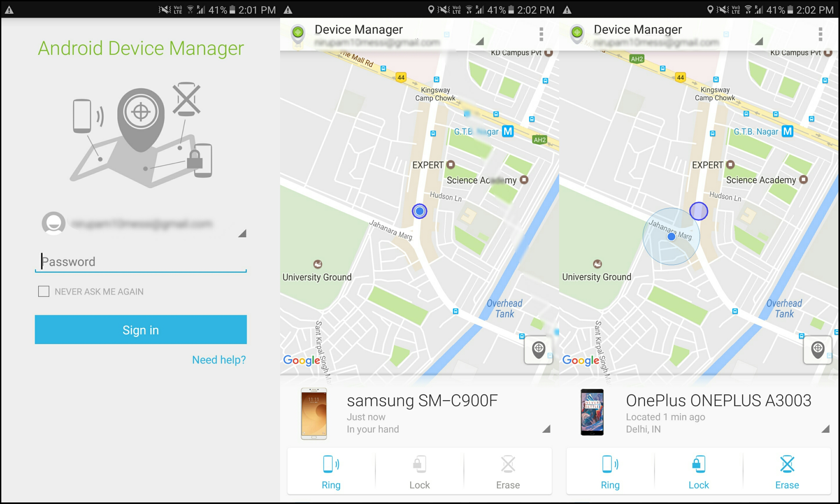Tap 'Located 1 min ago' text
840x504 pixels.
click(x=665, y=417)
